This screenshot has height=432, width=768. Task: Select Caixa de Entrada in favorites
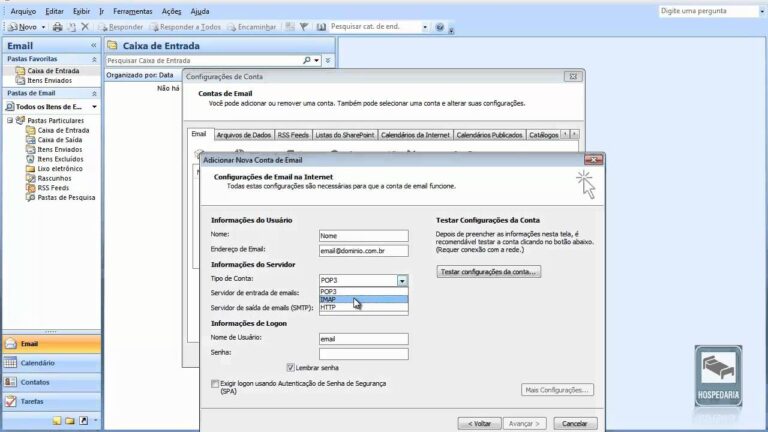coord(48,71)
